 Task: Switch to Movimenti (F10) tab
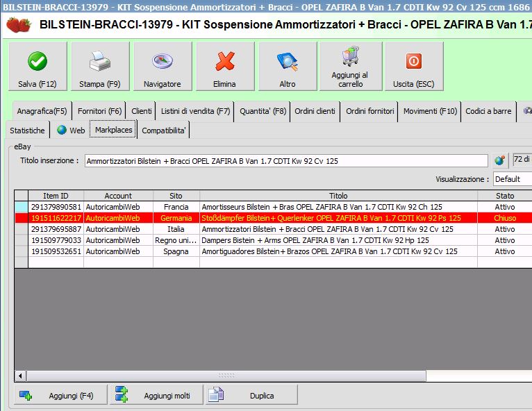point(430,111)
